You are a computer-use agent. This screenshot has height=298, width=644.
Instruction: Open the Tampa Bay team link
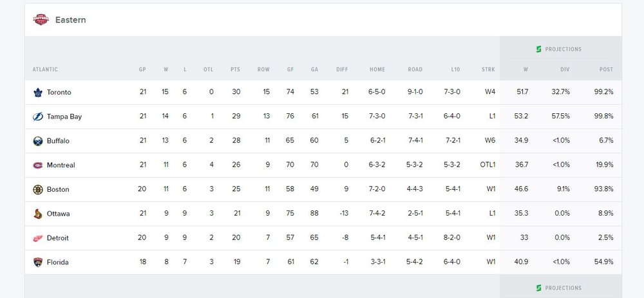(x=64, y=116)
